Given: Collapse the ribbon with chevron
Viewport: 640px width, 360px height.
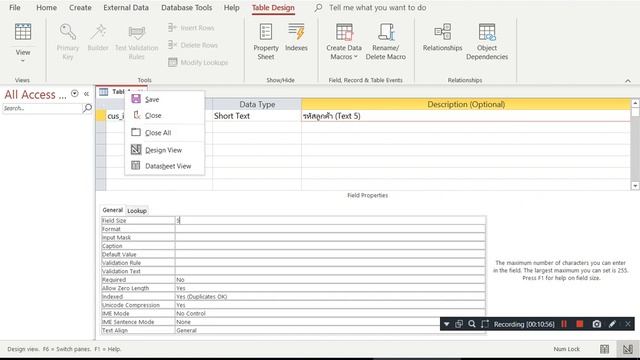Looking at the screenshot, I should 628,81.
